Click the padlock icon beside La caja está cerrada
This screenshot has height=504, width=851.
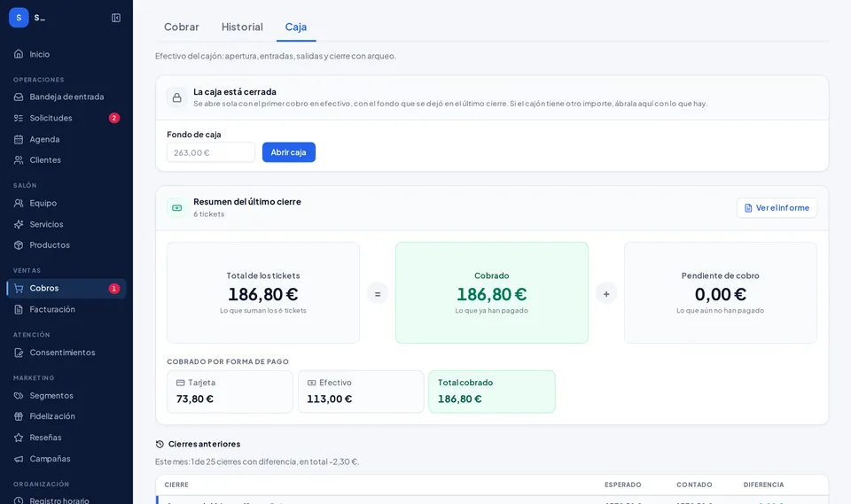[x=177, y=97]
